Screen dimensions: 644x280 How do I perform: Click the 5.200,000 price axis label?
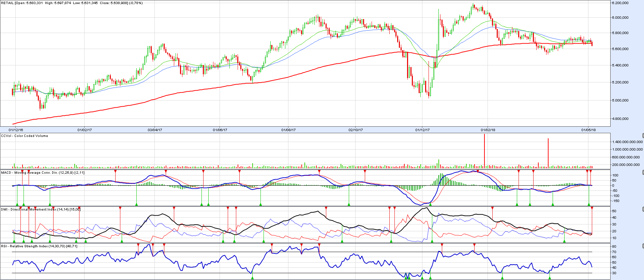(620, 82)
